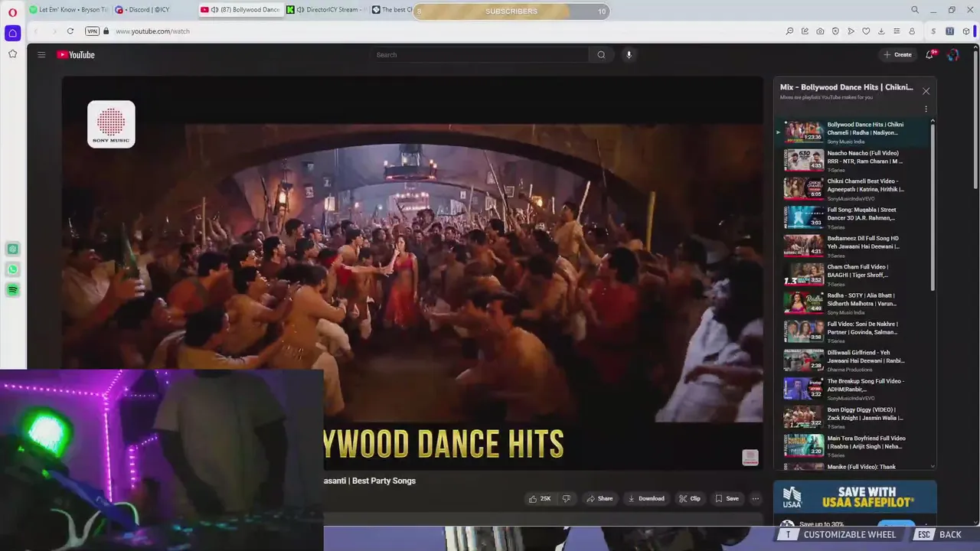Close the Mix playlist panel

click(x=926, y=91)
